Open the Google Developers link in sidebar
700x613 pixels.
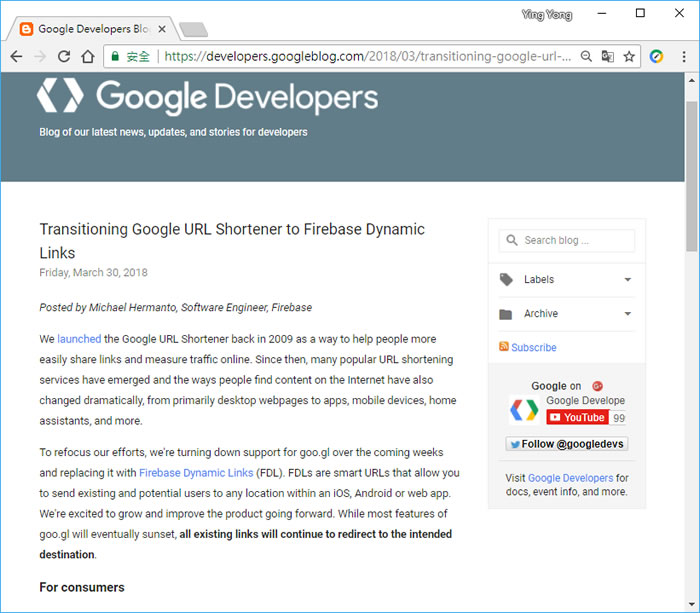point(571,478)
